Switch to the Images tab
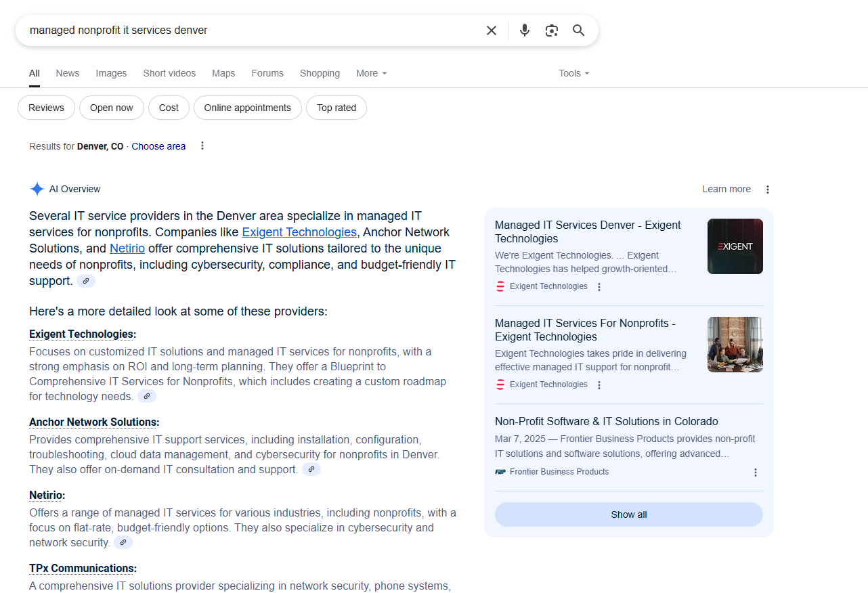This screenshot has width=868, height=593. pyautogui.click(x=111, y=73)
